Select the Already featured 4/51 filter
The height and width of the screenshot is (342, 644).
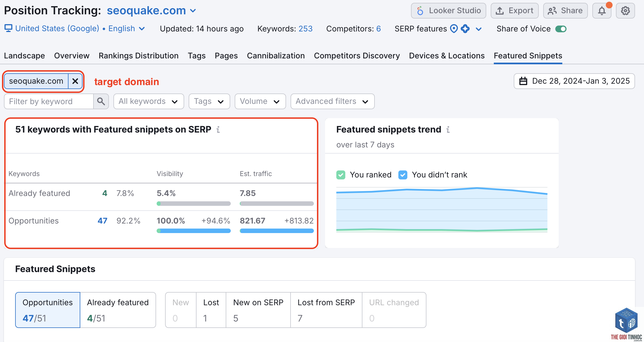click(x=118, y=310)
